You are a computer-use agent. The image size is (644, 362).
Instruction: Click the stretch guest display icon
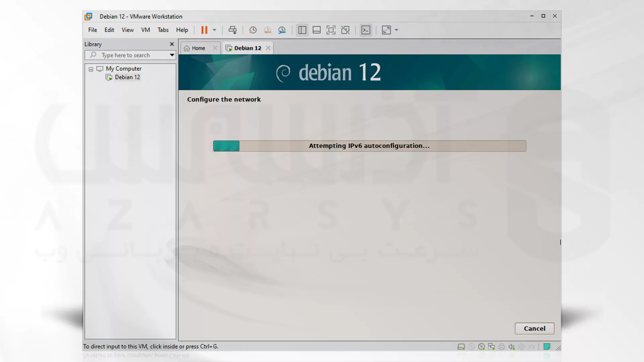[x=386, y=30]
